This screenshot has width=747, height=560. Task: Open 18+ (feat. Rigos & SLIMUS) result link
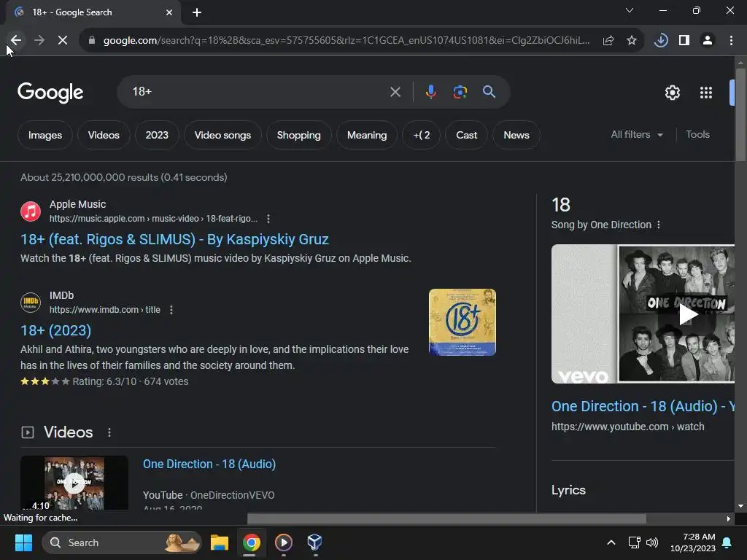[x=174, y=239]
